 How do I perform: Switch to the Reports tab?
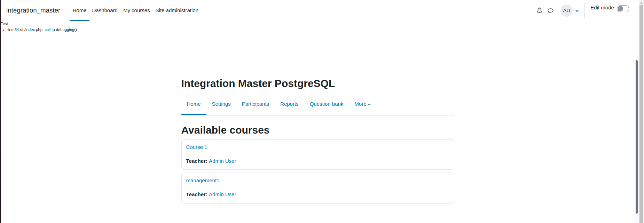point(289,104)
